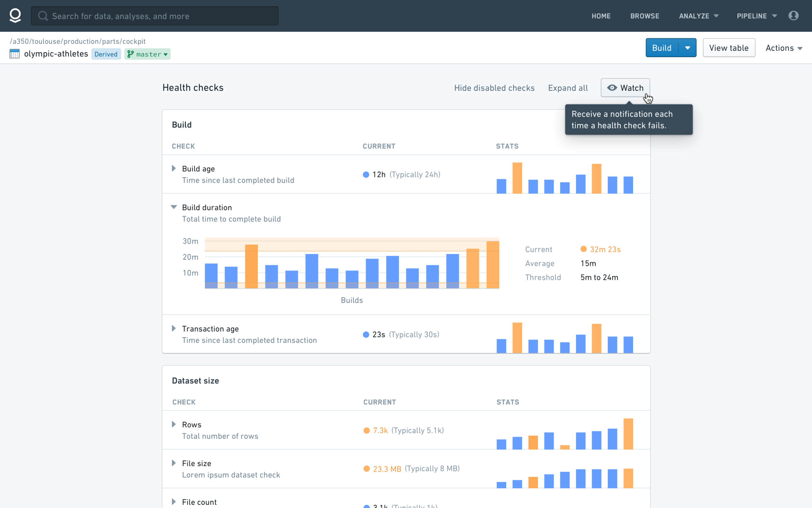
Task: Click the '32m 23s' current duration value
Action: pyautogui.click(x=605, y=249)
